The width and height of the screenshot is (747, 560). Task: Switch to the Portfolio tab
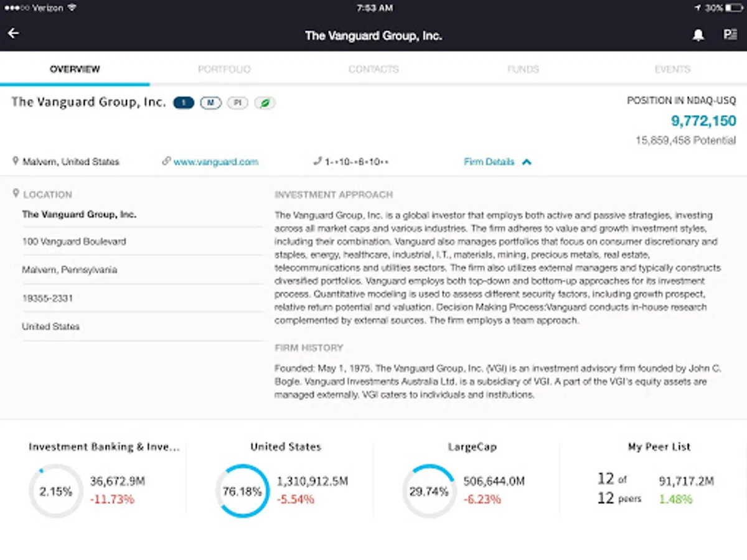click(224, 69)
